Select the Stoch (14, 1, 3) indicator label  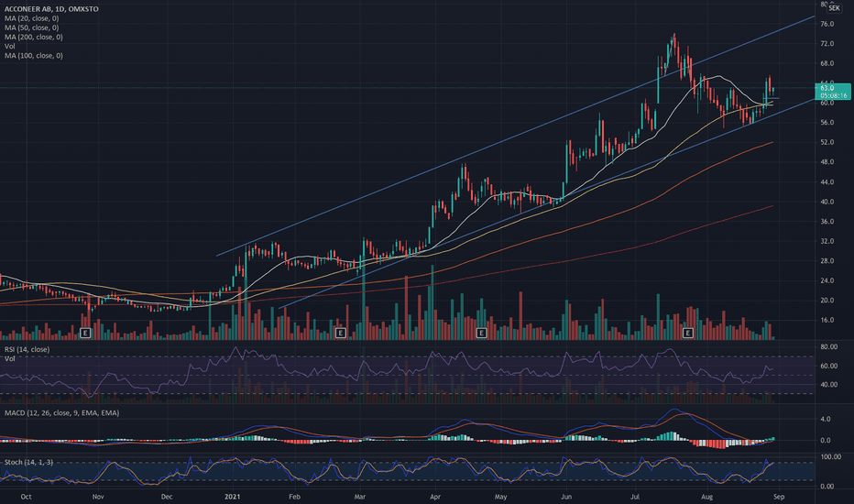[x=29, y=462]
